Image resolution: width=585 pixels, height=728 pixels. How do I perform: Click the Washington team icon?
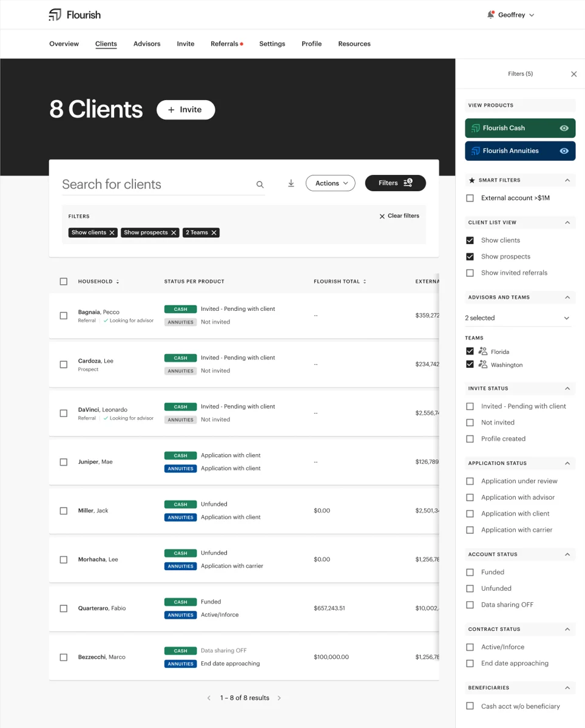[483, 364]
